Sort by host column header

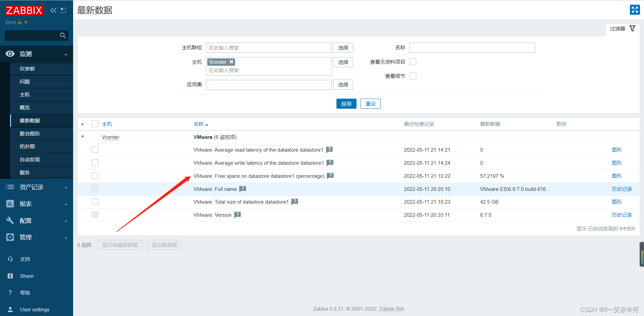point(107,124)
